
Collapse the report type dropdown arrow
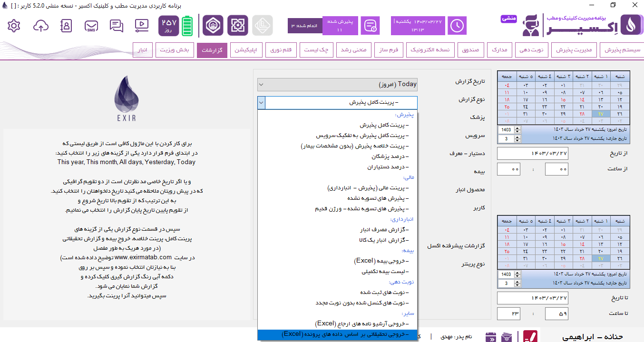tap(261, 103)
